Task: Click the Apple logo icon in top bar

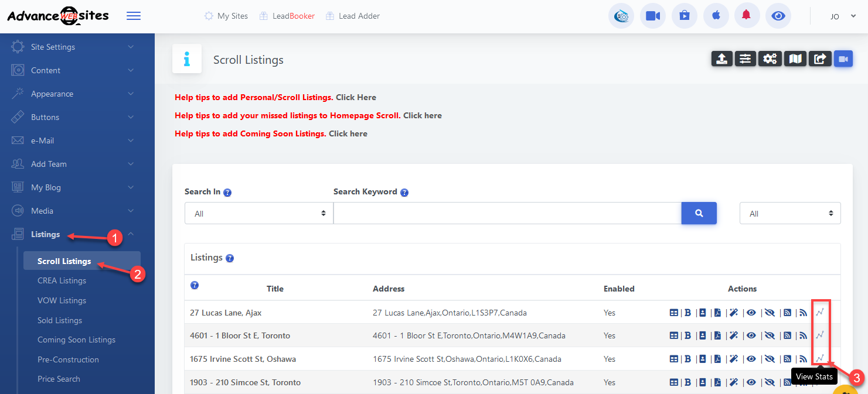Action: (716, 16)
